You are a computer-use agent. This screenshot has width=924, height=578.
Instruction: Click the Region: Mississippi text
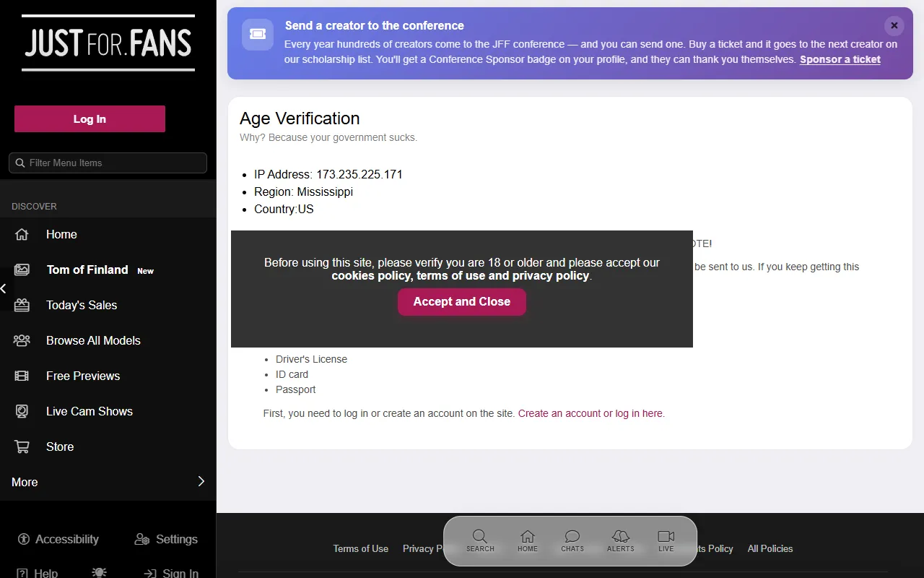coord(303,191)
